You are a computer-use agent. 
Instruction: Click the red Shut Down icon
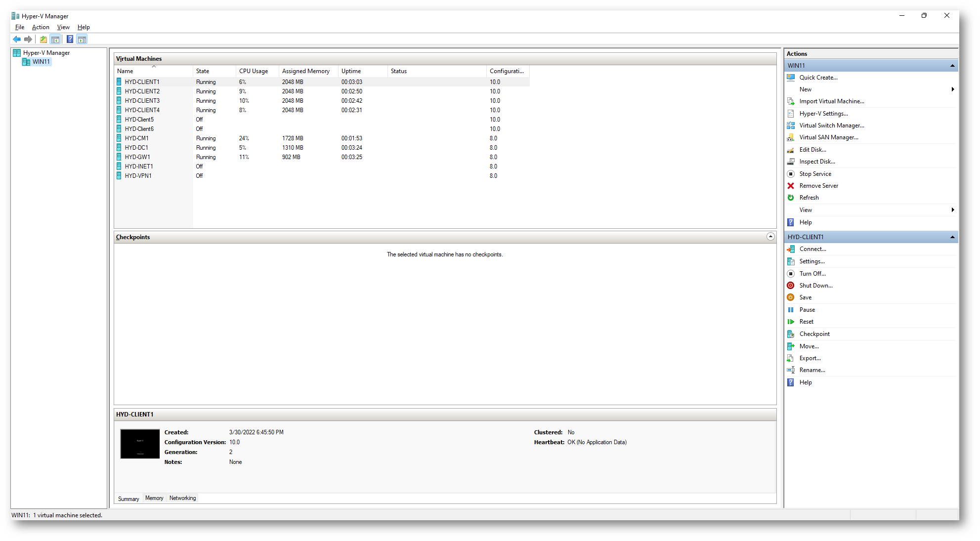[791, 286]
